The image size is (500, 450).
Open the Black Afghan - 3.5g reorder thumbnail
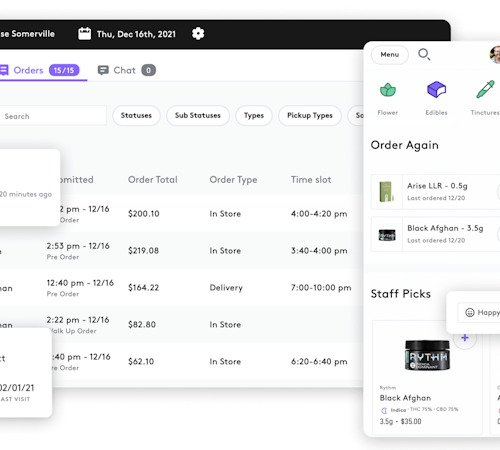387,234
